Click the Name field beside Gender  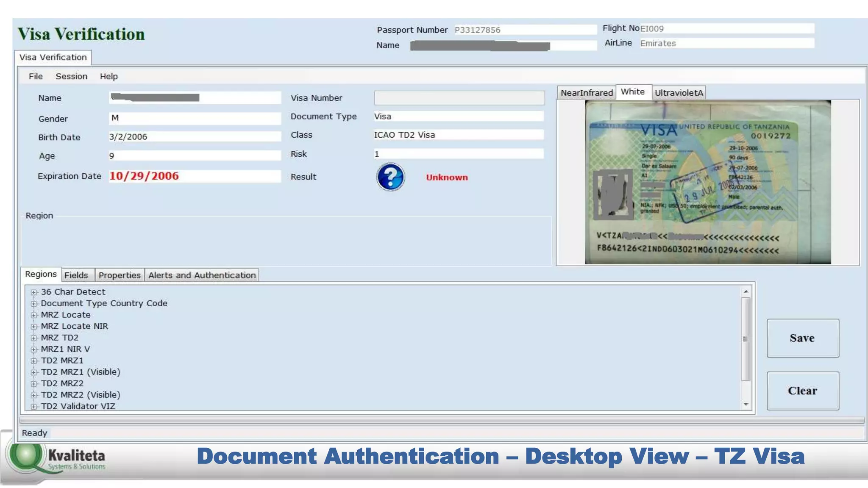click(195, 98)
